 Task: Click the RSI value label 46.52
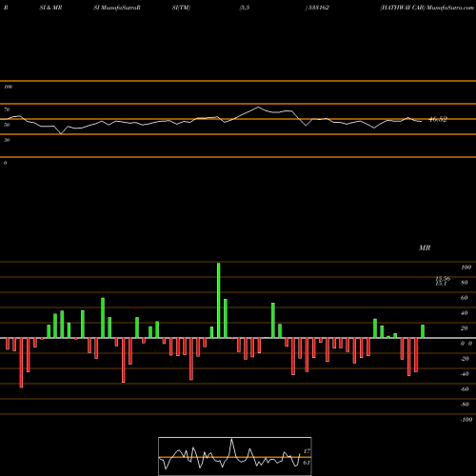tap(438, 119)
